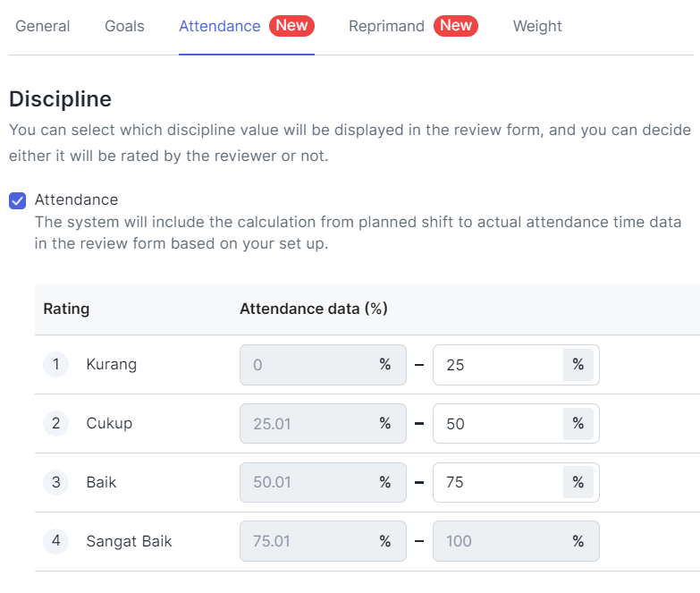Click Baik lower bound field showing 50.01
700x593 pixels.
(323, 482)
